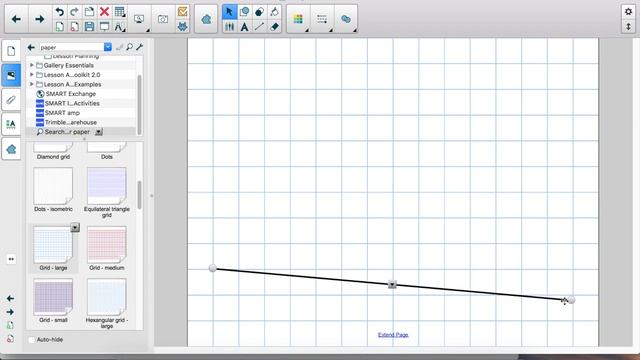The width and height of the screenshot is (640, 360).
Task: Click the Extend Page link
Action: click(393, 335)
